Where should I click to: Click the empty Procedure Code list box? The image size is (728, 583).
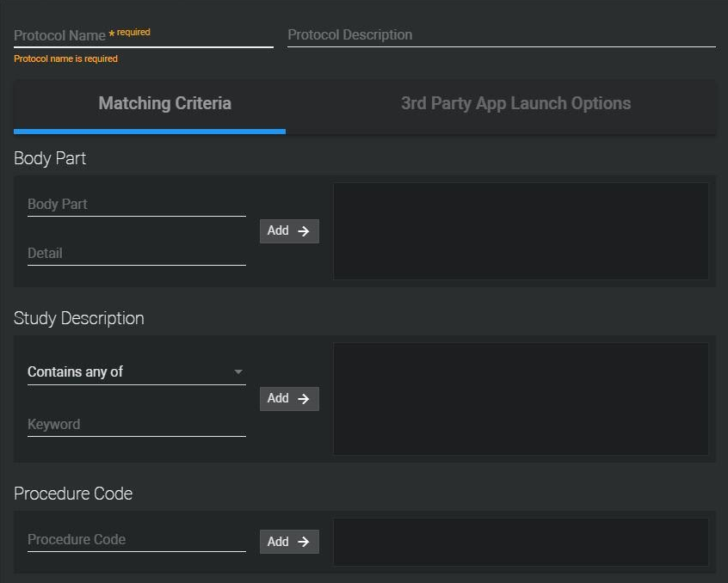pos(521,542)
